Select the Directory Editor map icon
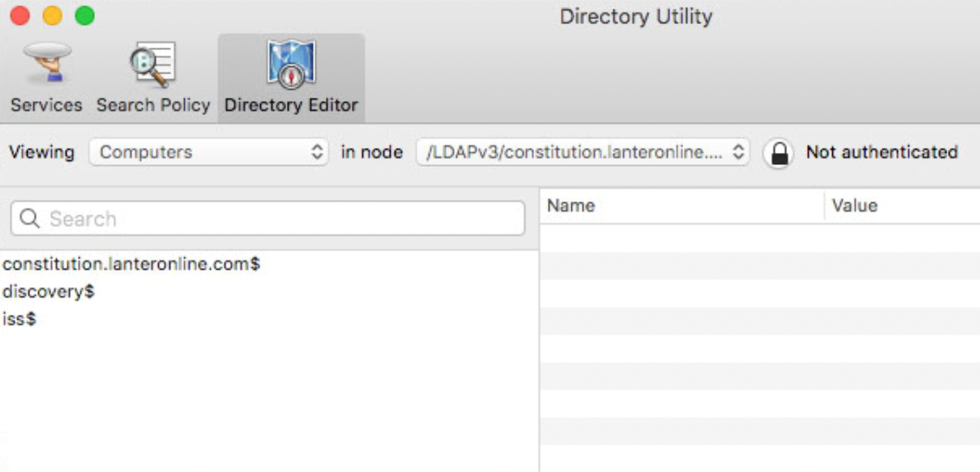The height and width of the screenshot is (472, 980). pyautogui.click(x=291, y=64)
